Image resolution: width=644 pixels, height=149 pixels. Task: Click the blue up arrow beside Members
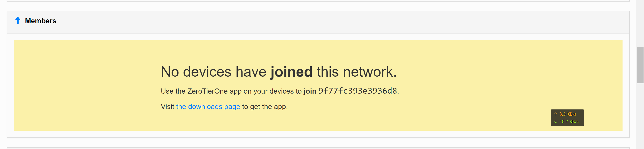[18, 21]
